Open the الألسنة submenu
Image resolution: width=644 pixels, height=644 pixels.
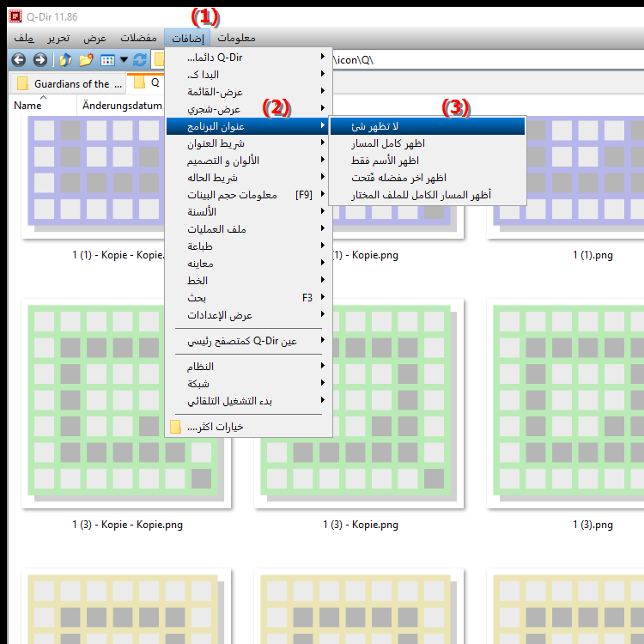[x=247, y=212]
